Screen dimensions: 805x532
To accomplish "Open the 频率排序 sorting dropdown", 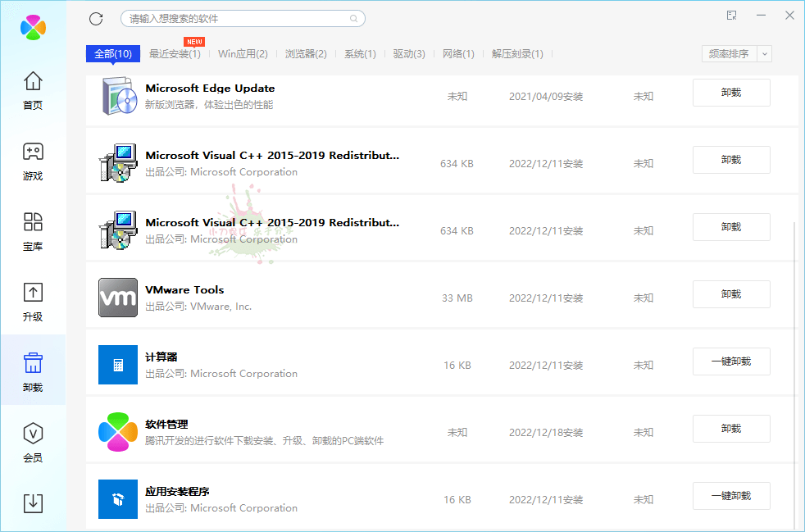I will (728, 52).
